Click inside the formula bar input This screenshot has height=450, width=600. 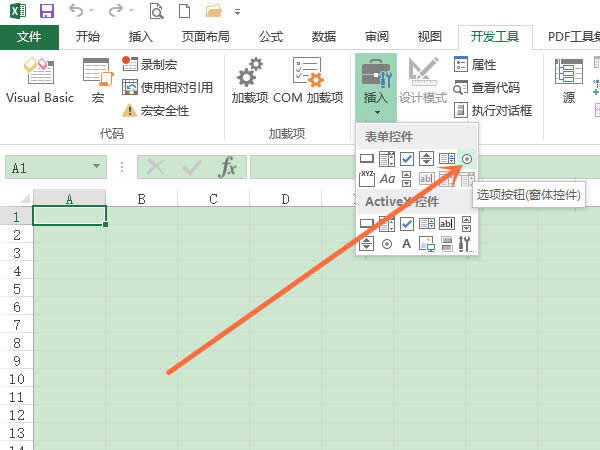pyautogui.click(x=425, y=167)
